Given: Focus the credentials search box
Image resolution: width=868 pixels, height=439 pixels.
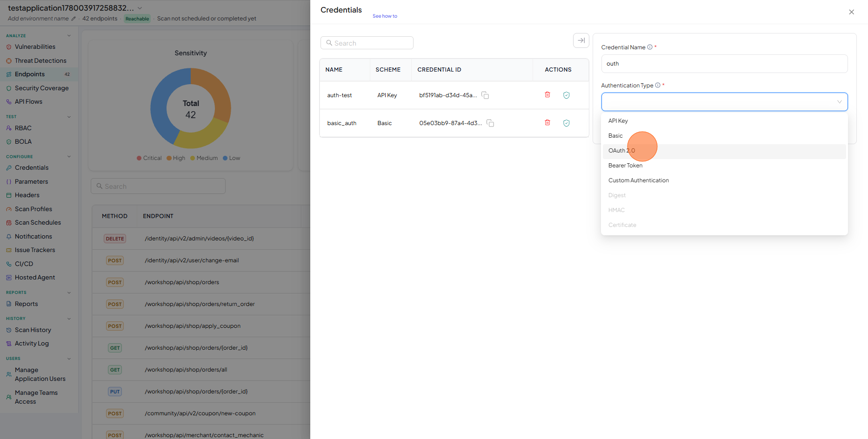Looking at the screenshot, I should pos(367,43).
